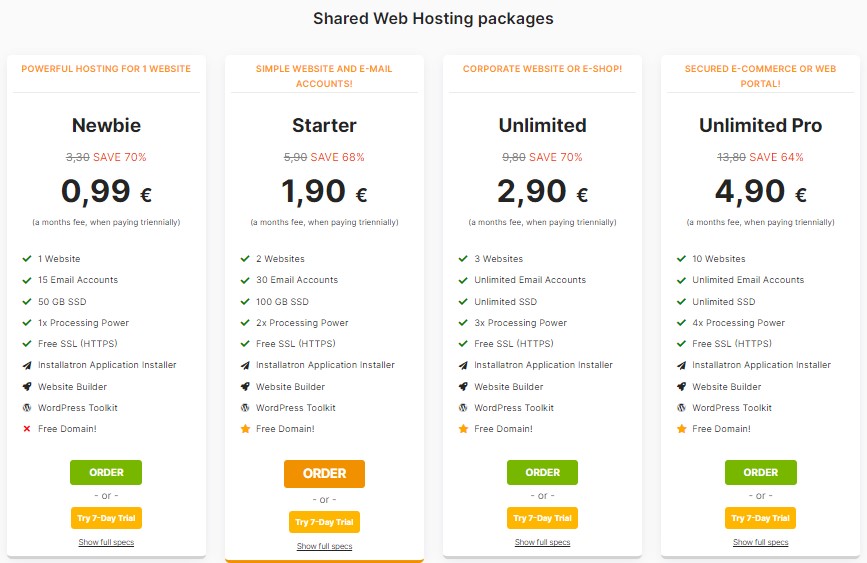This screenshot has width=867, height=563.
Task: Order the Unlimited Pro package
Action: (761, 472)
